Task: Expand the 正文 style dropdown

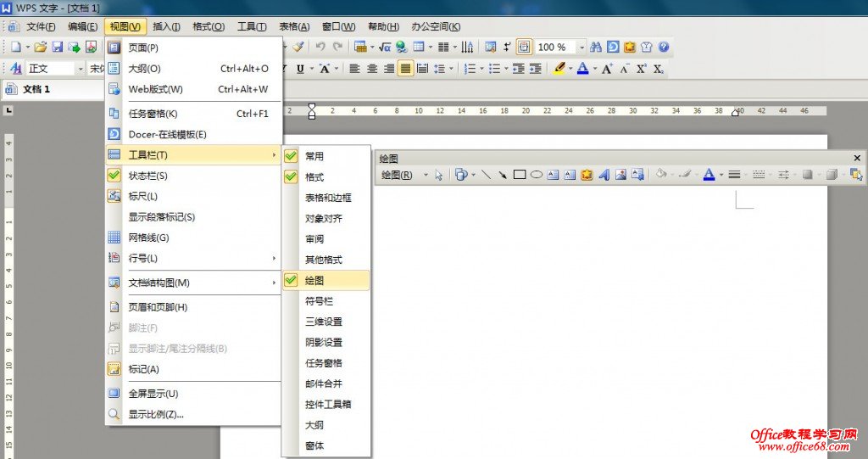Action: tap(81, 69)
